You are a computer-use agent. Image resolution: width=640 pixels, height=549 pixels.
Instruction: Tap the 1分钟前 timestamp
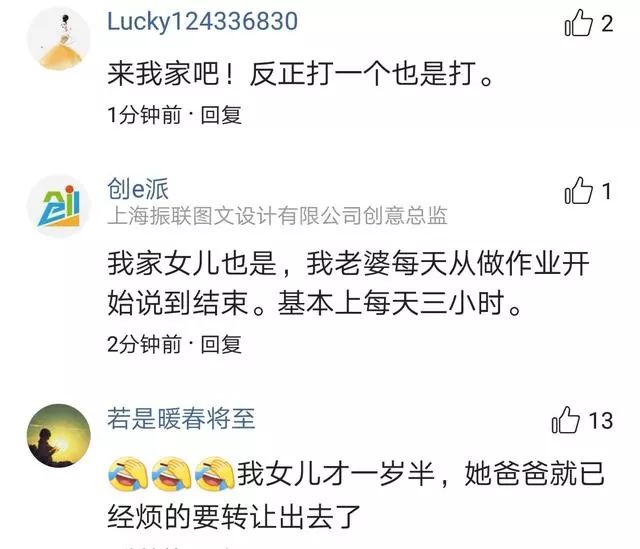[144, 115]
